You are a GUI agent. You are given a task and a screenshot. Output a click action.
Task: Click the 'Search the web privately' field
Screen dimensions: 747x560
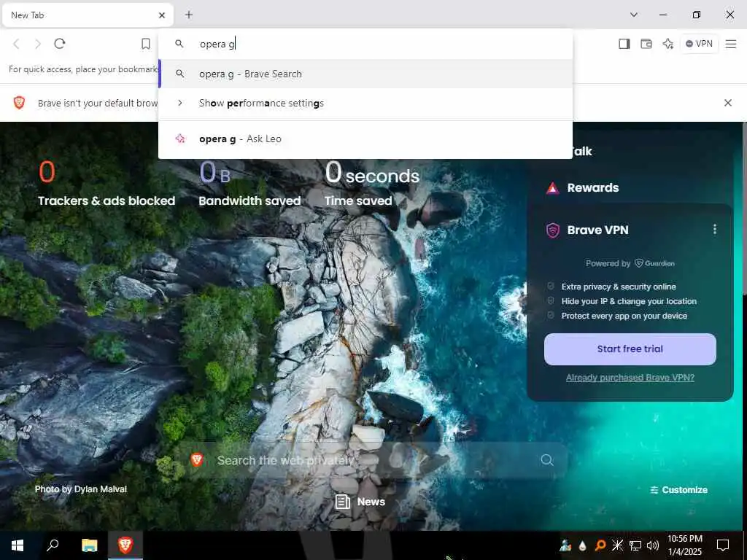point(371,460)
